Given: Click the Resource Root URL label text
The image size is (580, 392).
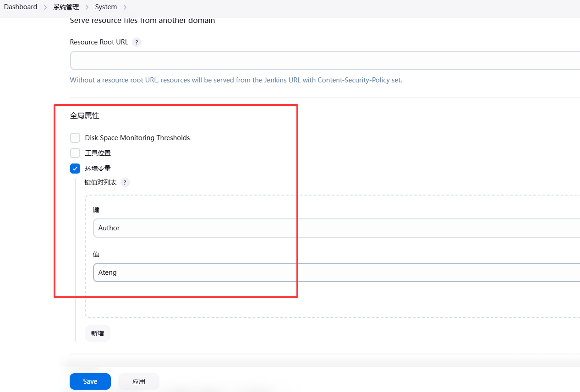Looking at the screenshot, I should [99, 42].
